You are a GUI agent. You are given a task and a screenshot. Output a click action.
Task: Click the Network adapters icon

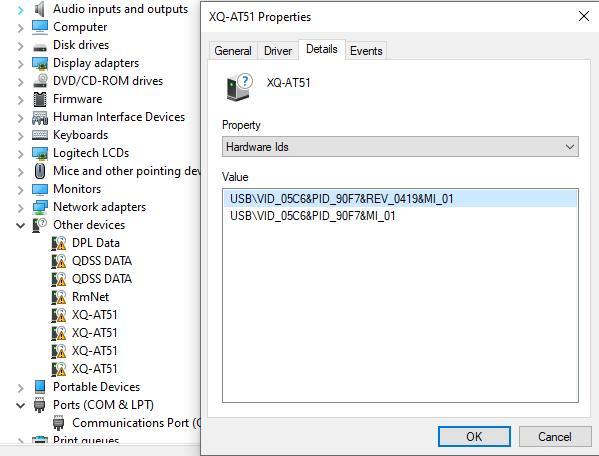pos(40,207)
